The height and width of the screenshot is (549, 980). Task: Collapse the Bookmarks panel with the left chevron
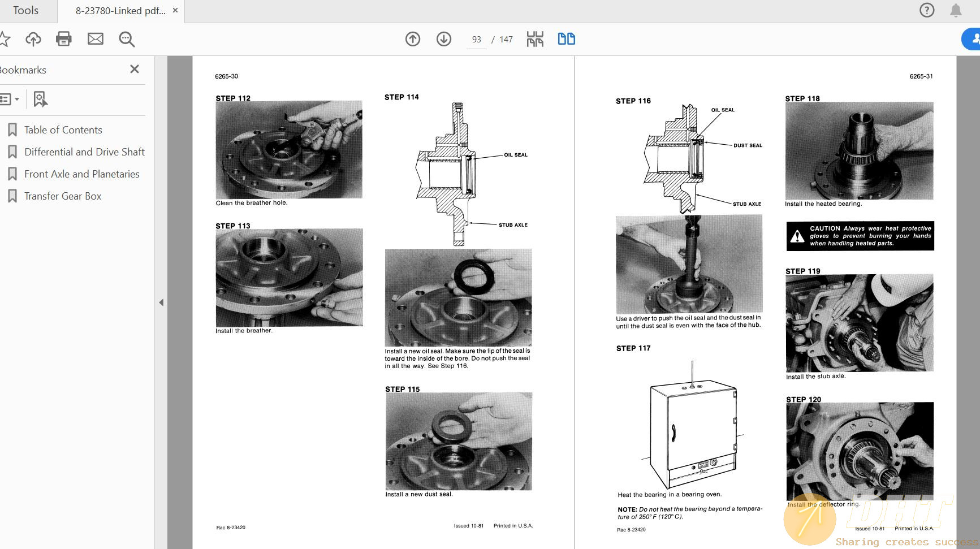(x=161, y=302)
